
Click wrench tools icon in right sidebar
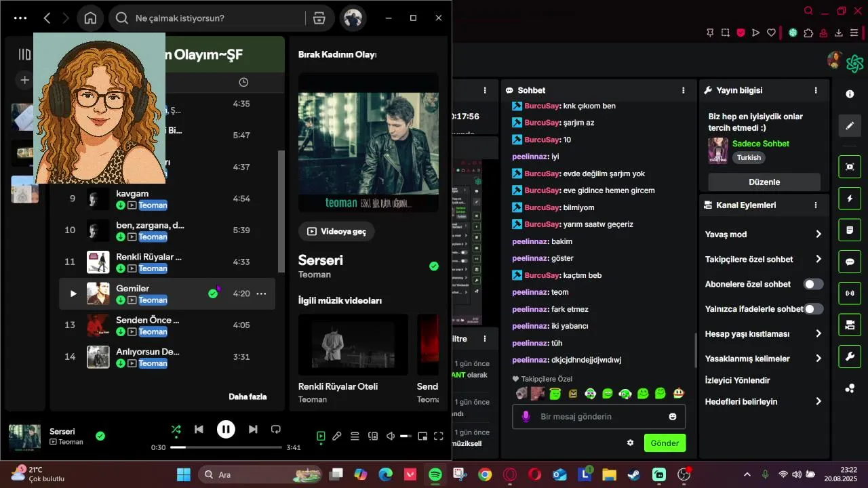point(850,356)
